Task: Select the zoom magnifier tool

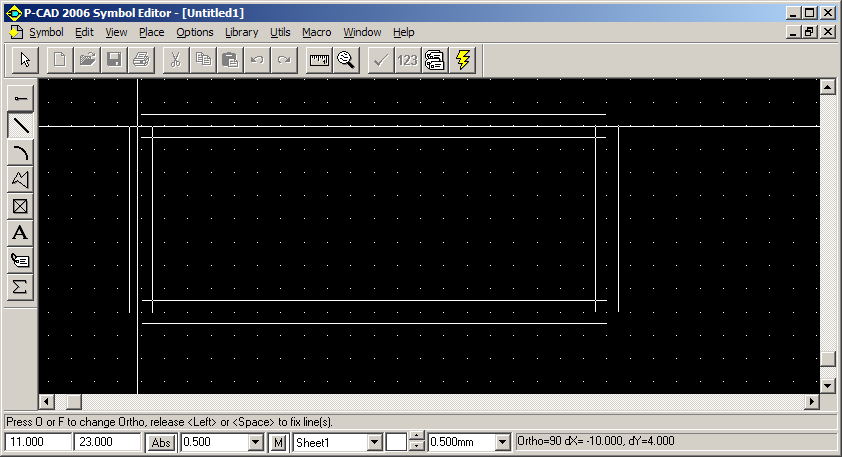Action: point(346,60)
